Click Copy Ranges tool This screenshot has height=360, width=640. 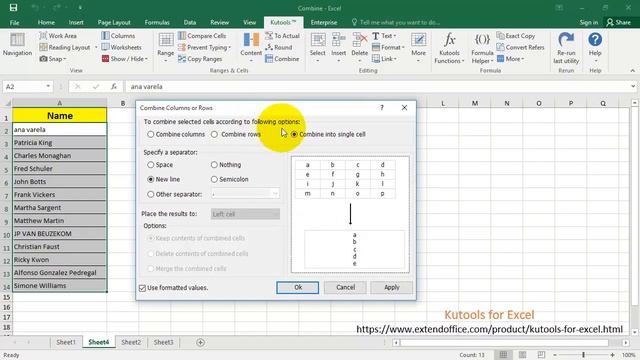(200, 59)
